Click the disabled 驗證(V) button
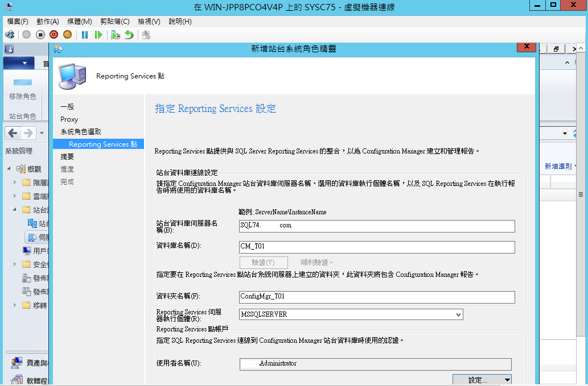588x386 pixels. point(264,263)
